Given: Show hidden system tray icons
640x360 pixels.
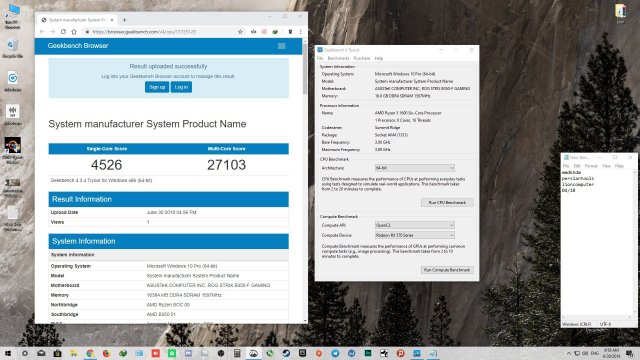Looking at the screenshot, I should click(x=569, y=353).
